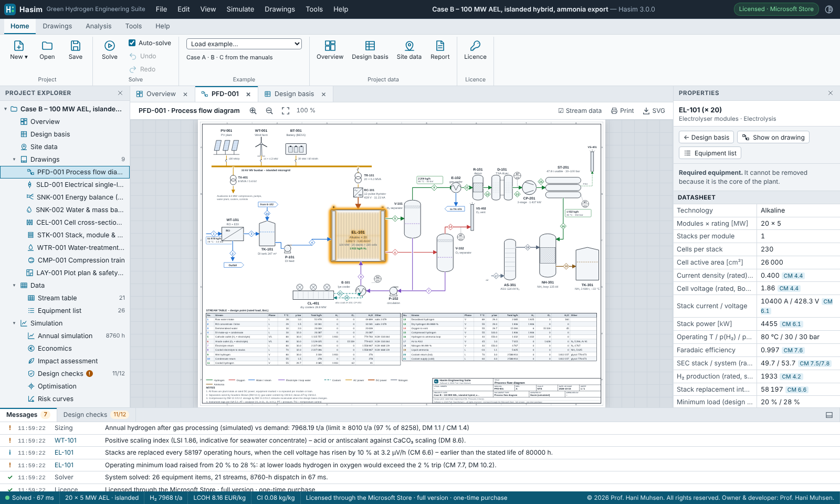Generate the Report from the ribbon

pyautogui.click(x=440, y=50)
